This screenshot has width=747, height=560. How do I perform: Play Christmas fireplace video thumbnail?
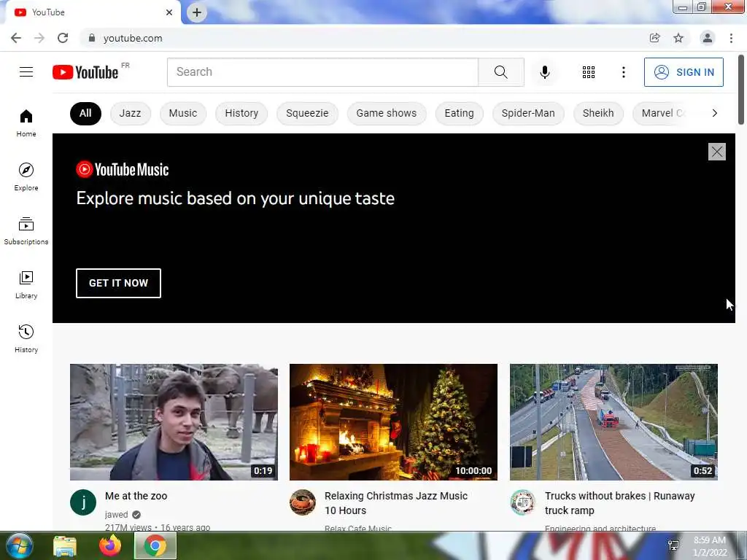(x=393, y=422)
